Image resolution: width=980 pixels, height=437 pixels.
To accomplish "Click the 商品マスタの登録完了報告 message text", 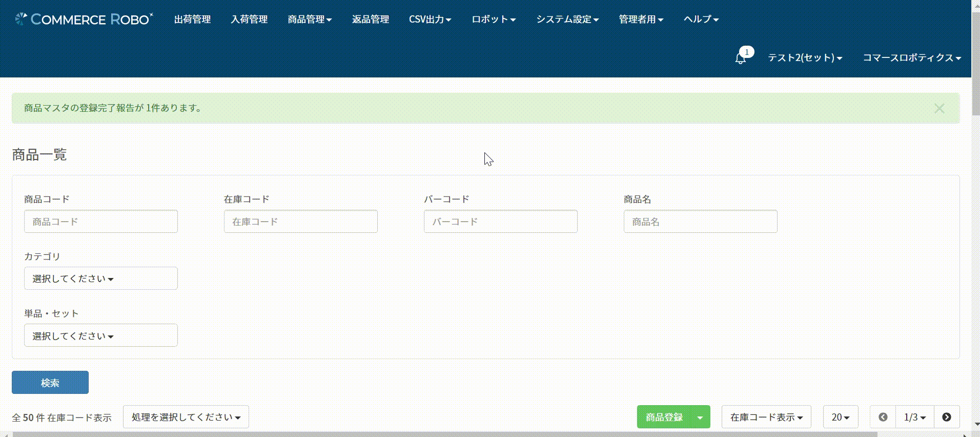I will 113,108.
